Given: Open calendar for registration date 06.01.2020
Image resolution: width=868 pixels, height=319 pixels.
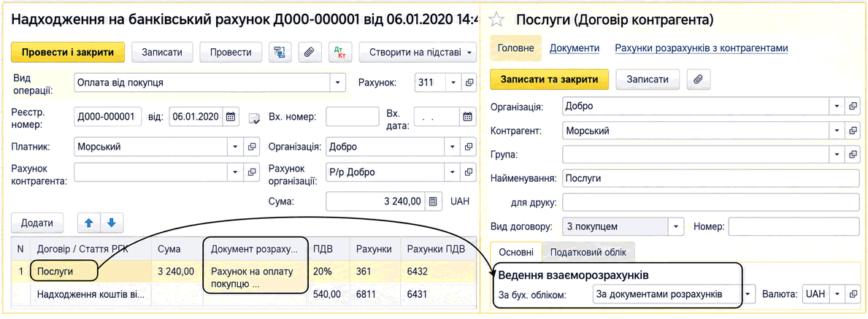Looking at the screenshot, I should tap(231, 117).
